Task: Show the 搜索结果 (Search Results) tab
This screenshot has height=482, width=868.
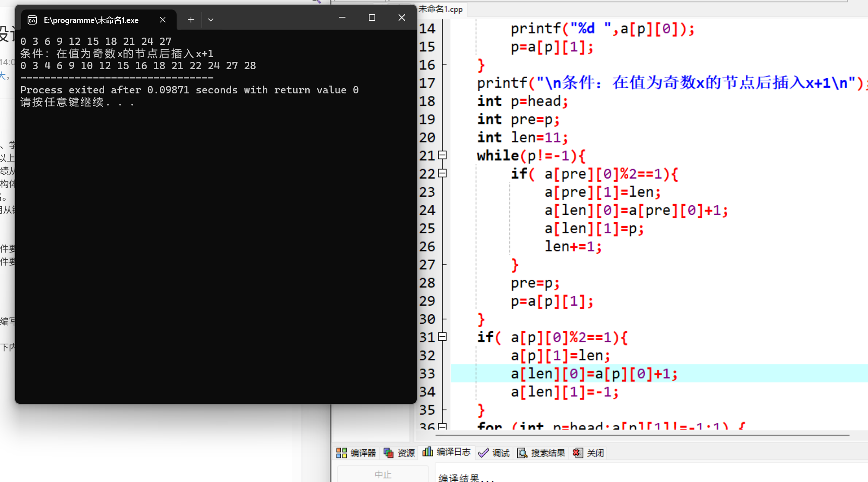Action: (542, 453)
